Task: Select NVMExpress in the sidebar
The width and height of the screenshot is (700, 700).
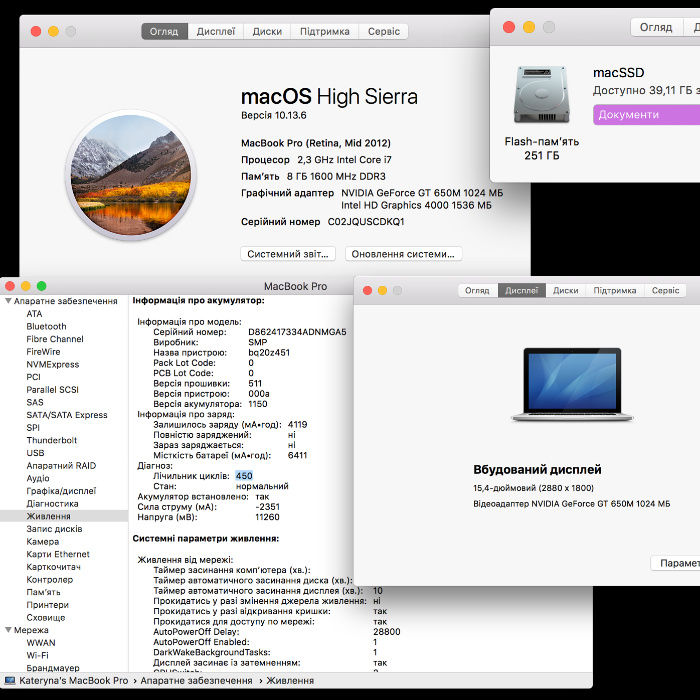Action: click(52, 364)
